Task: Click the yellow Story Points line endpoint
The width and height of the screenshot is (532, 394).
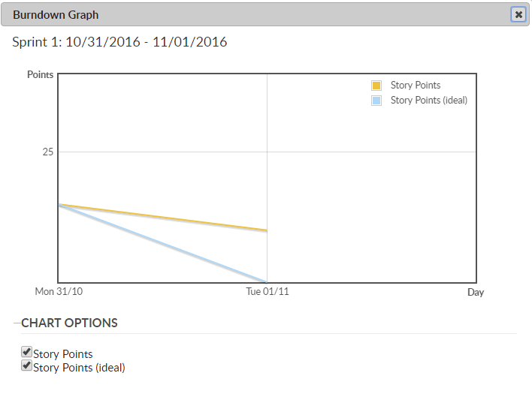Action: [267, 230]
